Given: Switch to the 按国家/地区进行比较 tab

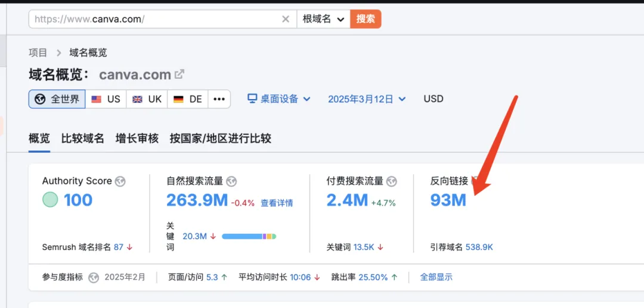Looking at the screenshot, I should (x=221, y=138).
